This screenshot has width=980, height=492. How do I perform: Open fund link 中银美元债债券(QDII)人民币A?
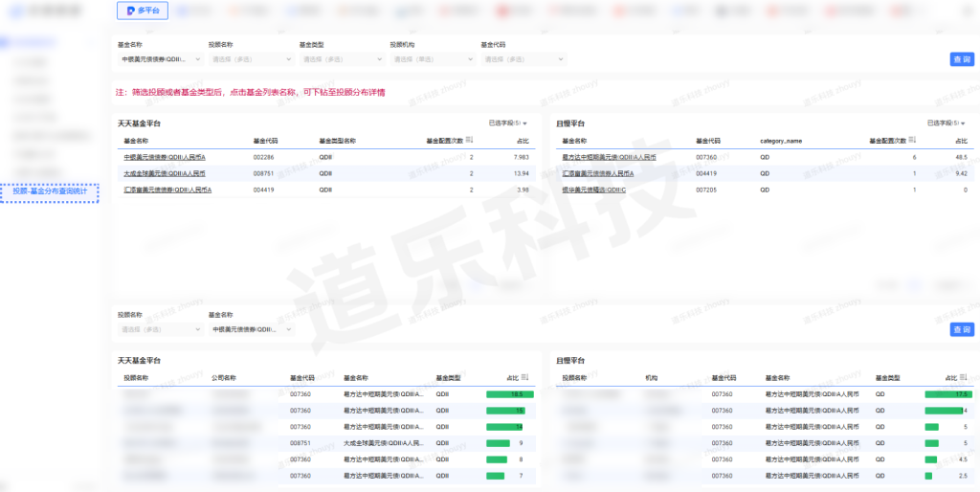click(164, 157)
